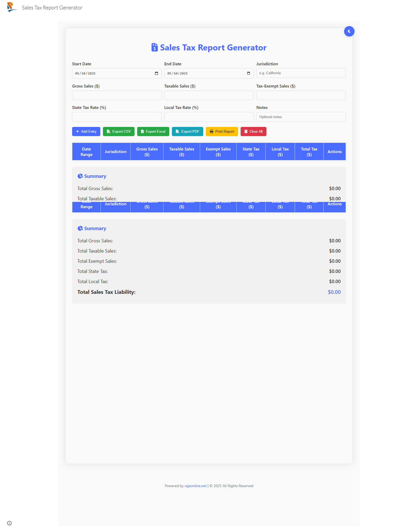Click the Taxable Sales input field
Viewport: 418px width, 532px height.
click(x=209, y=95)
